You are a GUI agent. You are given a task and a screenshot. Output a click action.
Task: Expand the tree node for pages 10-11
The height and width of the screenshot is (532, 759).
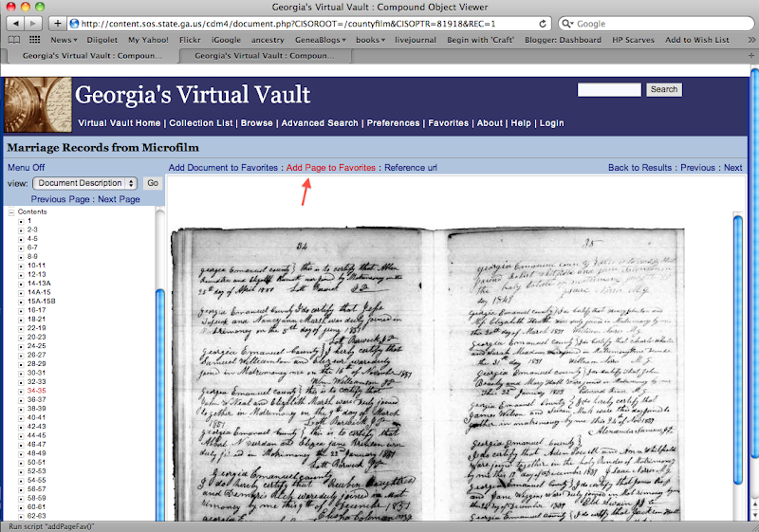(x=21, y=266)
